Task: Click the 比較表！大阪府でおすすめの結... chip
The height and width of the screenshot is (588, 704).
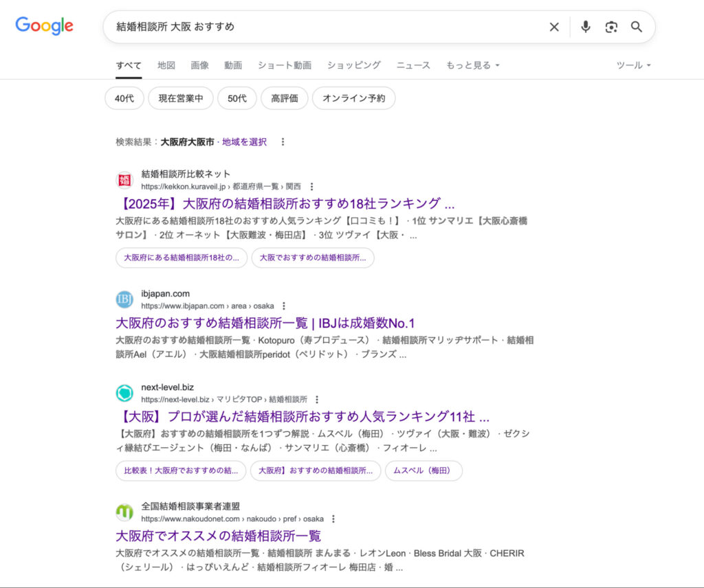Action: click(181, 471)
